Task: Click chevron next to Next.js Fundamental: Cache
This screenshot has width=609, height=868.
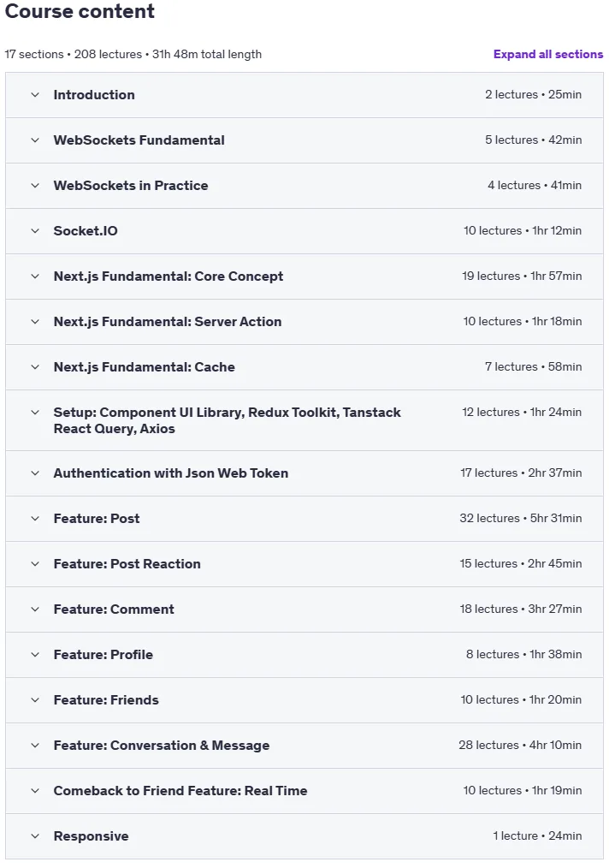Action: click(x=35, y=367)
